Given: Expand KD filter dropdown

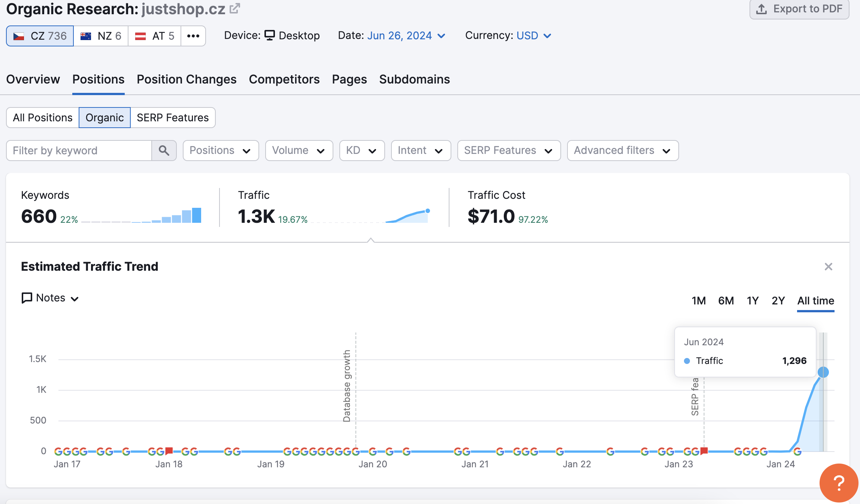Looking at the screenshot, I should point(362,151).
